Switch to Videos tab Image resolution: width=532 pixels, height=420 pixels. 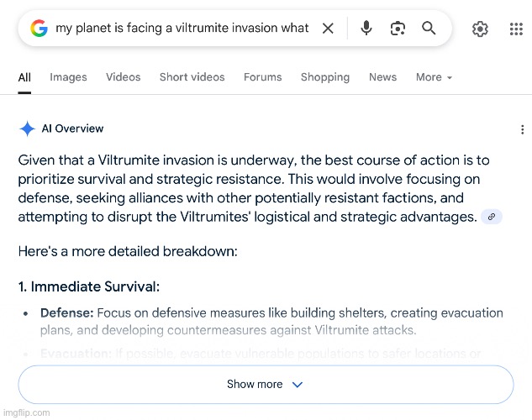pyautogui.click(x=124, y=77)
